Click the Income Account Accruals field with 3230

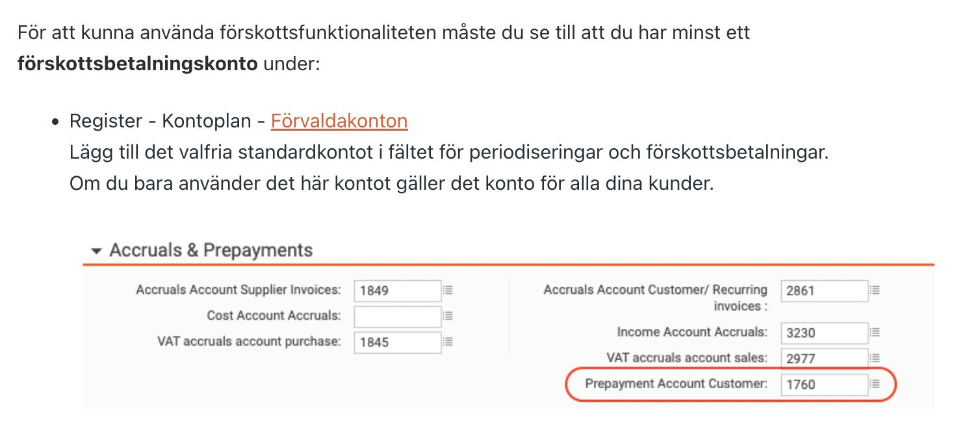(x=824, y=332)
